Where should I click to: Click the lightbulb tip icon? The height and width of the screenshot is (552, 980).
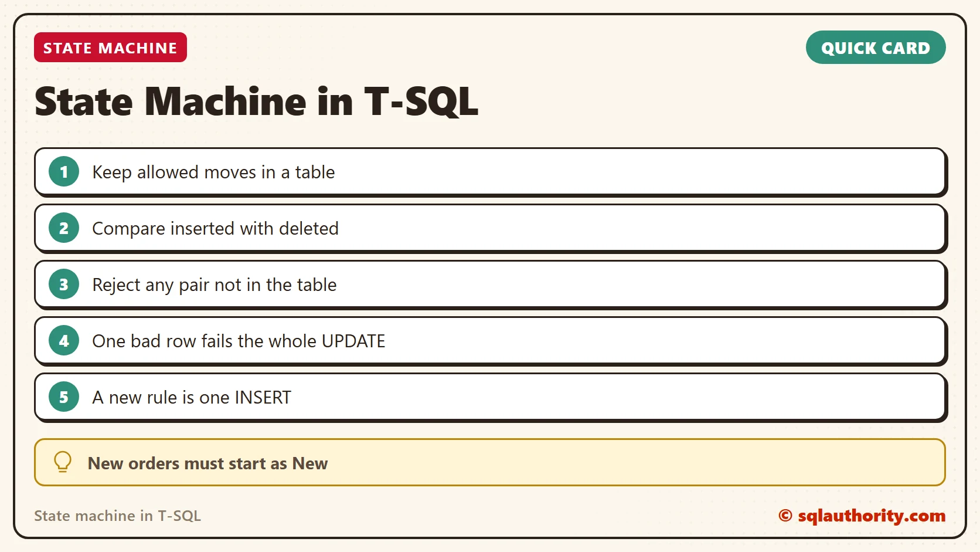click(63, 462)
